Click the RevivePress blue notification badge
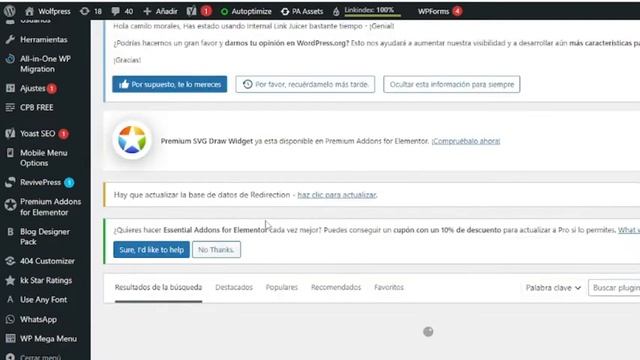This screenshot has width=640, height=360. pyautogui.click(x=69, y=182)
